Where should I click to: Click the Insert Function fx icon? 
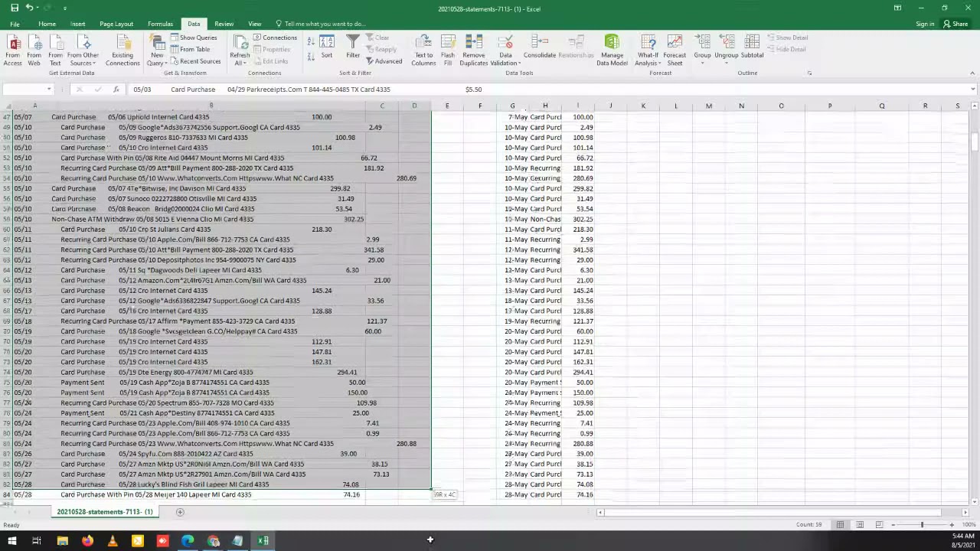pos(116,90)
